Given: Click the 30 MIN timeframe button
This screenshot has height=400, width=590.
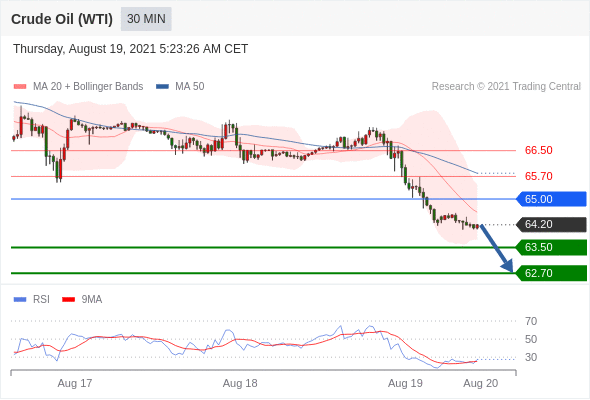Looking at the screenshot, I should pos(146,19).
